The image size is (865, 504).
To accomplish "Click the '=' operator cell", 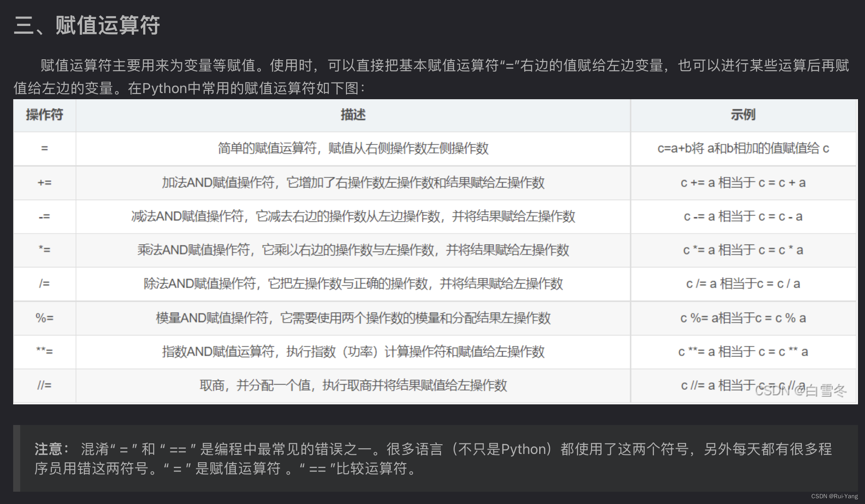I will point(44,148).
